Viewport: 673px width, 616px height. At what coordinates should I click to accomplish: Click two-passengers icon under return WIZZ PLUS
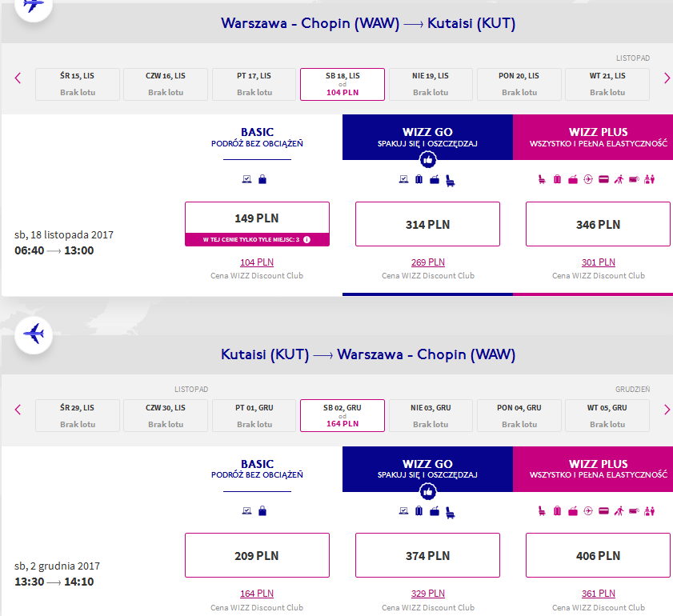[x=650, y=511]
